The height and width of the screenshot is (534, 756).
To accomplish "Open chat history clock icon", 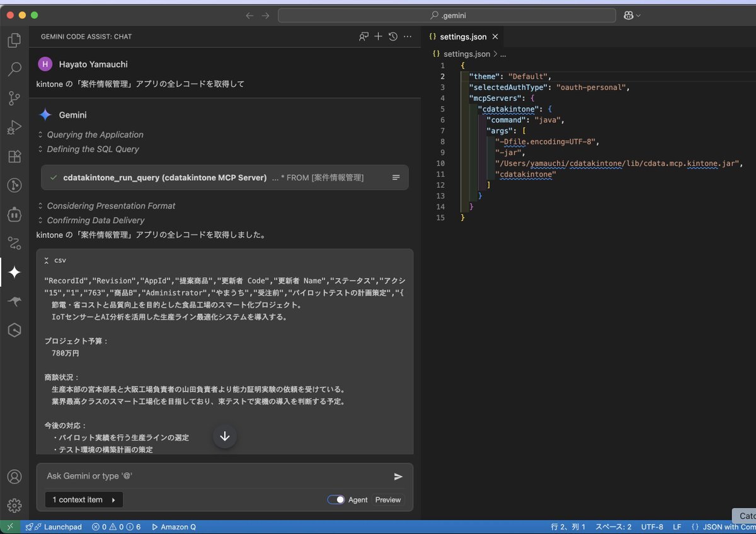I will 393,37.
